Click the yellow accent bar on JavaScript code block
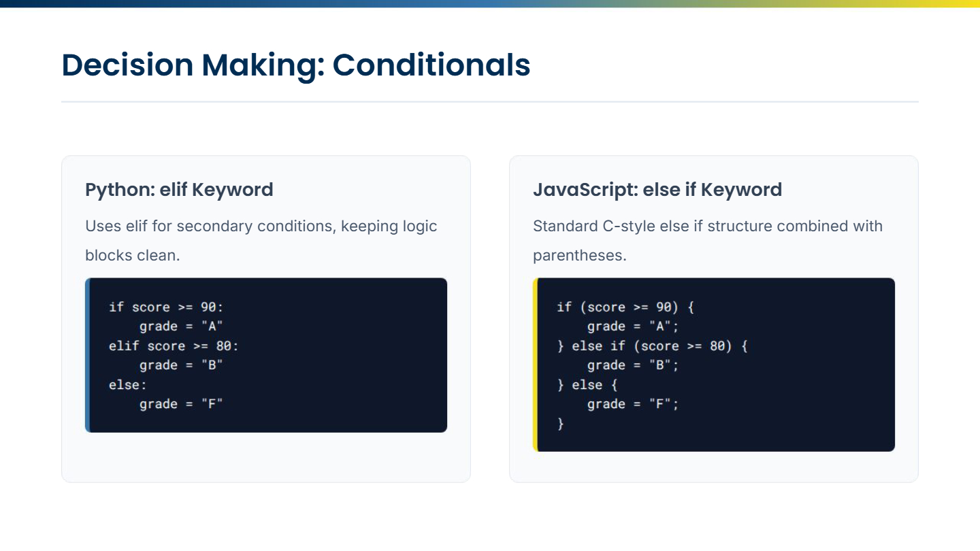Viewport: 980px width, 551px height. point(536,365)
